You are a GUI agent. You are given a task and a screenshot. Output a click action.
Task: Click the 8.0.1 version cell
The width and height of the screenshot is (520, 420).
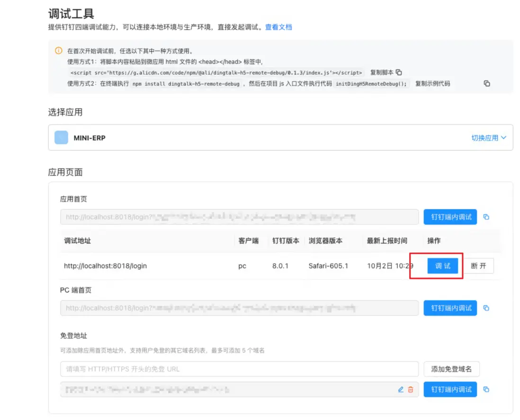[280, 266]
